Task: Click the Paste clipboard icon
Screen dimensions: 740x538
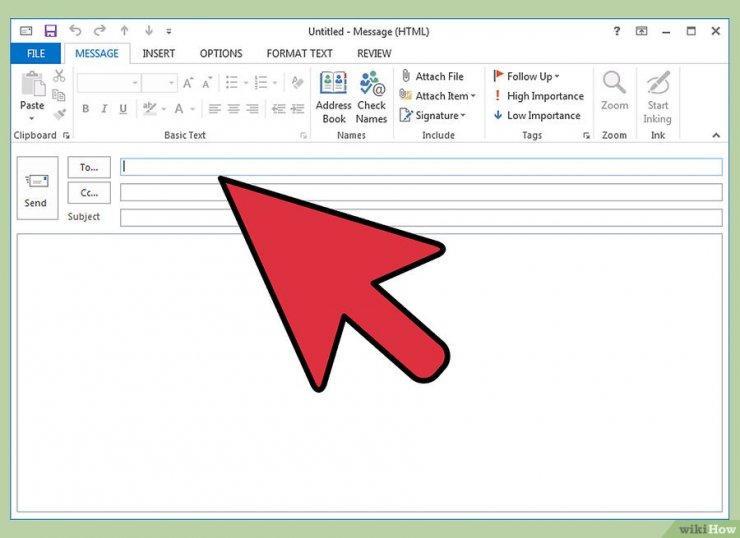Action: (33, 85)
